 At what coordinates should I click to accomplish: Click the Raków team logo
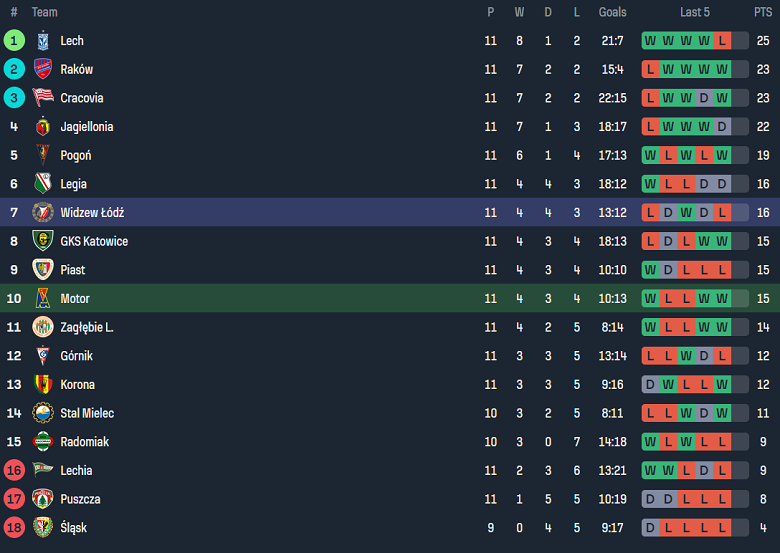point(42,70)
